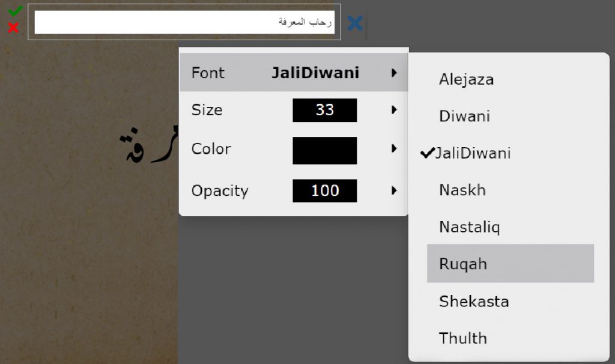
Task: Open the Font submenu arrow
Action: (x=395, y=72)
